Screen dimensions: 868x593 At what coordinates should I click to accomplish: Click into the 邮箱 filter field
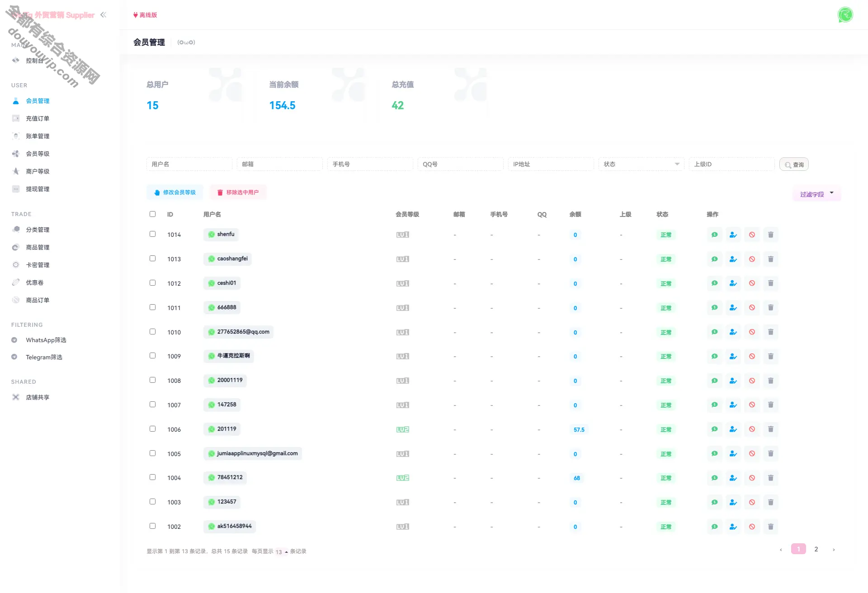click(x=279, y=164)
